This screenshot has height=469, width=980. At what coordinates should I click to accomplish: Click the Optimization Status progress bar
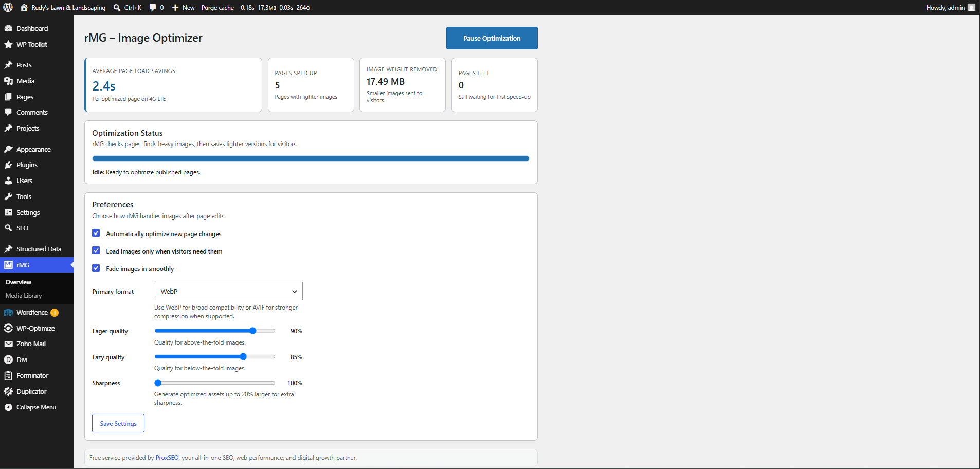311,158
